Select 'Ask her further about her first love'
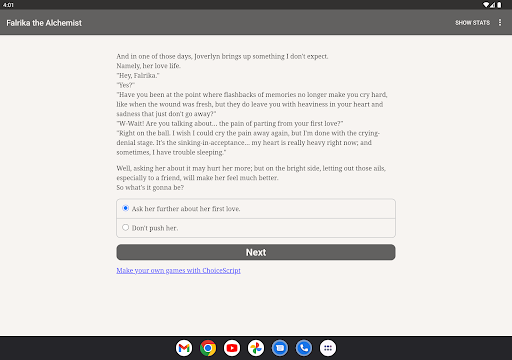512x360 pixels. [256, 209]
